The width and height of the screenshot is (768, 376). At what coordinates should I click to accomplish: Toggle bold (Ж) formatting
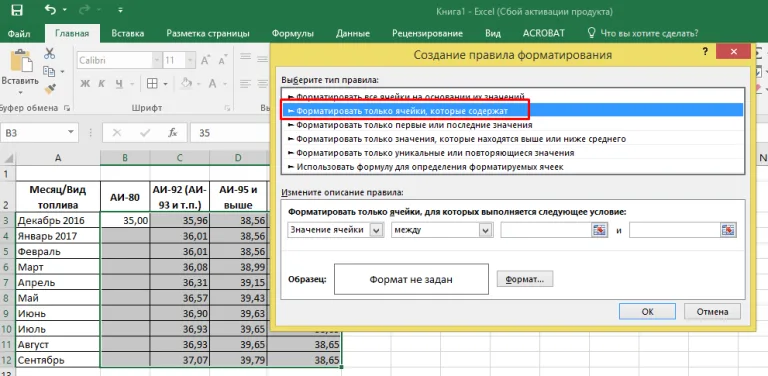85,84
